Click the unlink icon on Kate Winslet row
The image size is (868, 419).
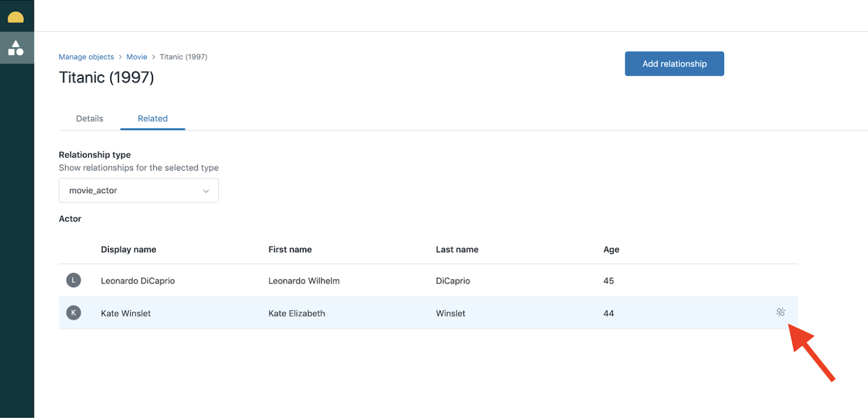click(x=781, y=312)
